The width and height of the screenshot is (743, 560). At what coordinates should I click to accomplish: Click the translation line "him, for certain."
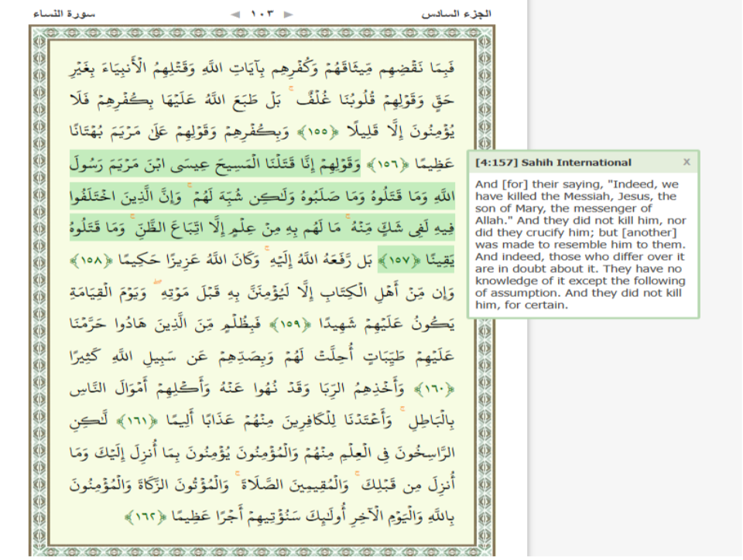(x=522, y=305)
